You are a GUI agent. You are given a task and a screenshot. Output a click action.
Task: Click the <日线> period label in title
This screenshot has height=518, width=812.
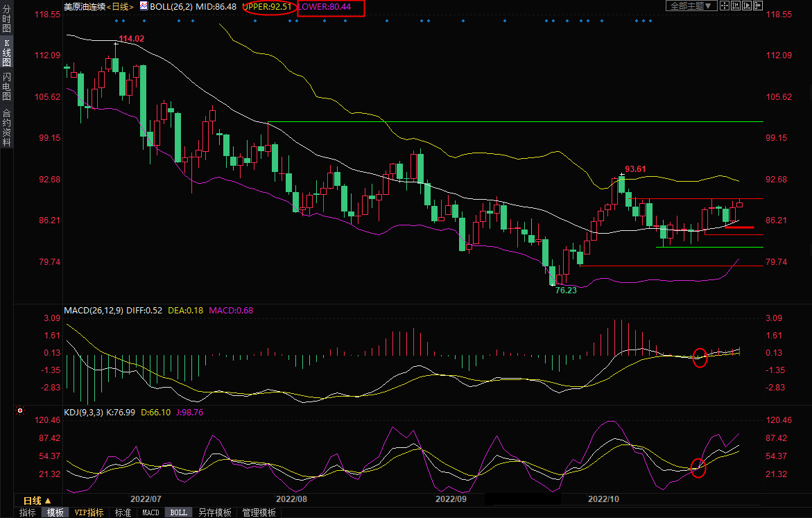coord(117,6)
